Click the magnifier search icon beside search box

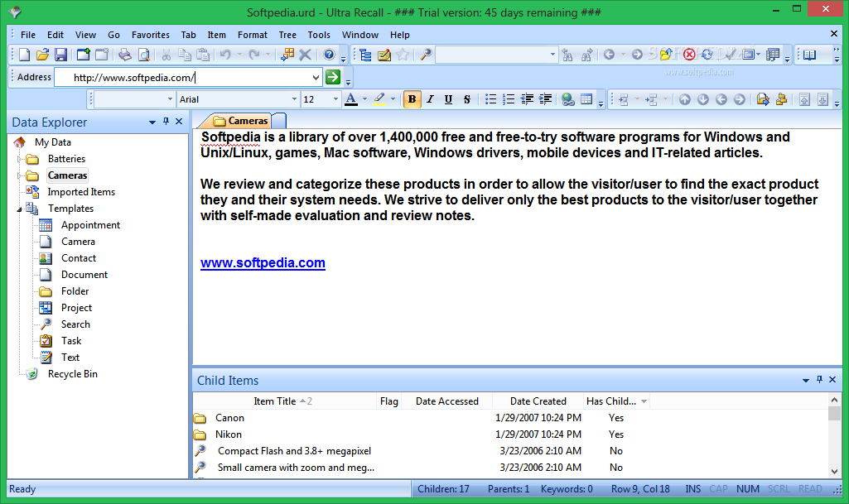(x=427, y=55)
